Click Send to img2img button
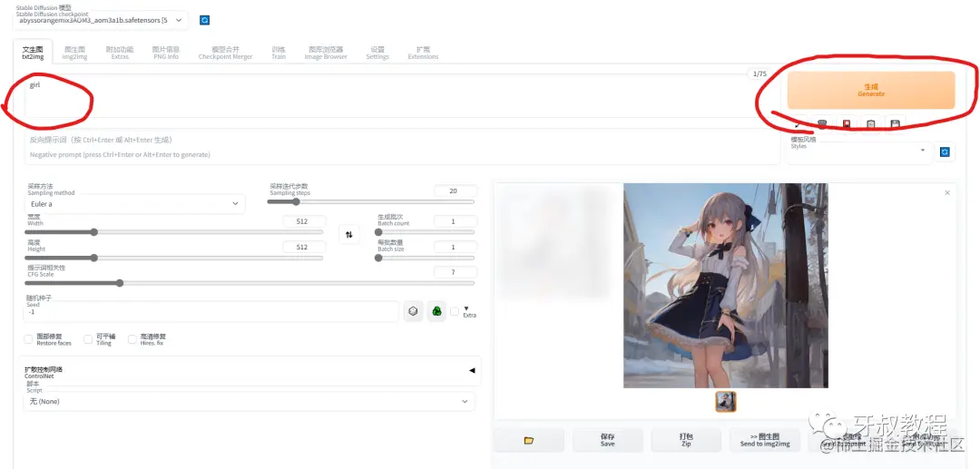This screenshot has width=980, height=469. tap(765, 440)
